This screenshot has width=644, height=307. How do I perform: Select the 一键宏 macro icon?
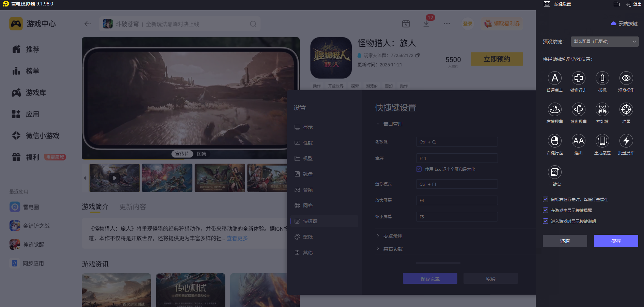555,172
